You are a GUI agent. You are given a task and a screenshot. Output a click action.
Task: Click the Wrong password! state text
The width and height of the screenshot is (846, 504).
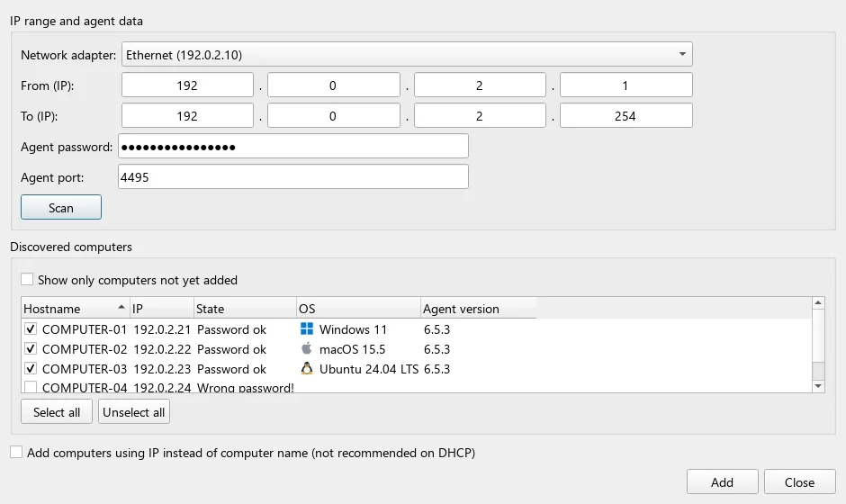point(246,387)
